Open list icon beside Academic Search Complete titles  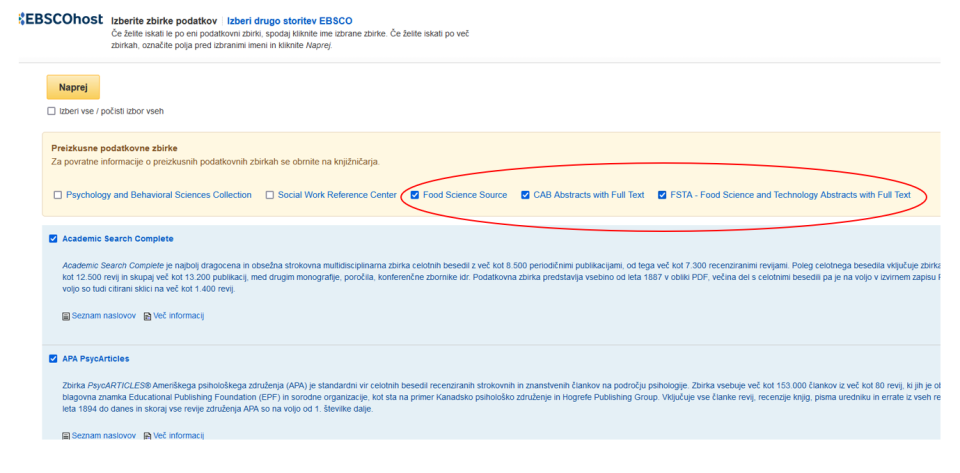[x=66, y=316]
